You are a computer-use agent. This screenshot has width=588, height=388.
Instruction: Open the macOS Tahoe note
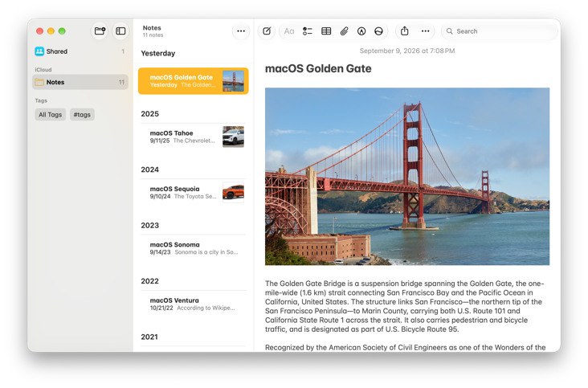tap(193, 137)
